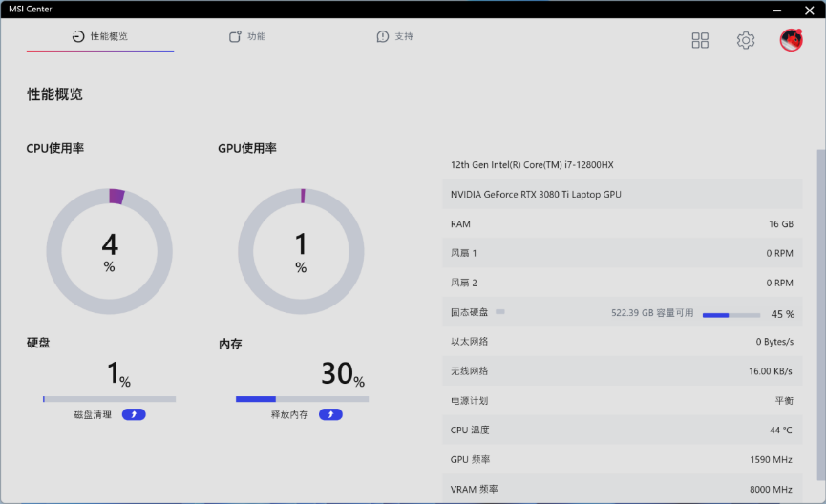Switch to the 支持 tab
826x504 pixels.
tap(395, 37)
